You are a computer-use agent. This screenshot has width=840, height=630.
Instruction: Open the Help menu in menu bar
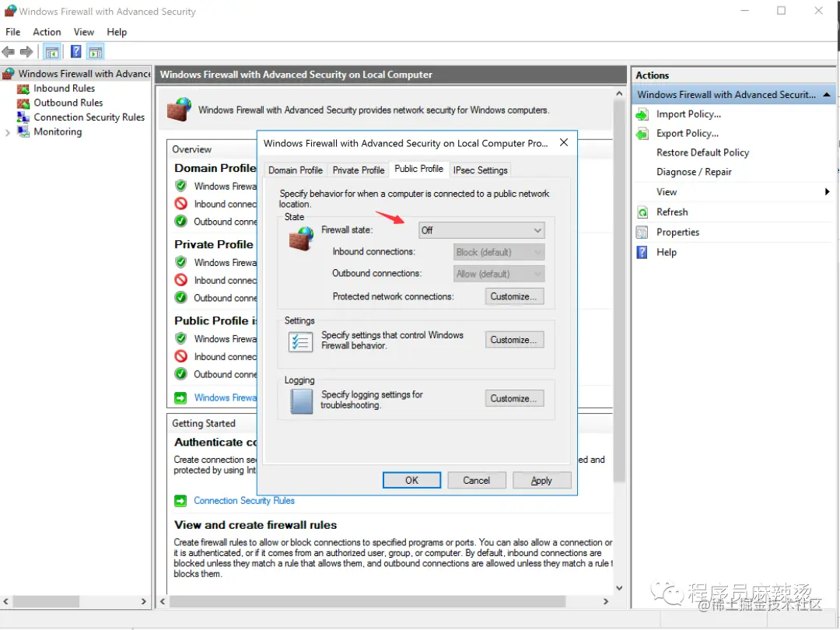(116, 32)
